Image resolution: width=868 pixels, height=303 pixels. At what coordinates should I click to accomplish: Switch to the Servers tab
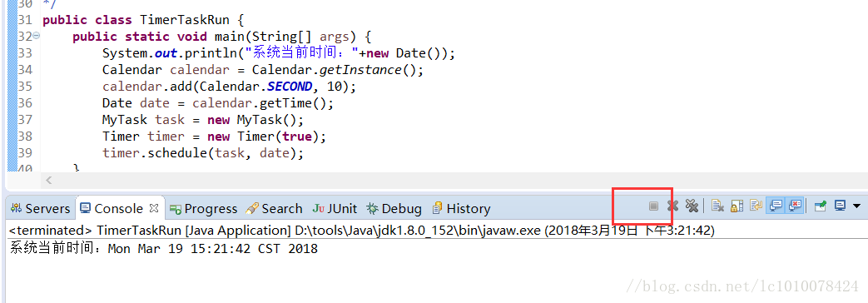[x=41, y=209]
